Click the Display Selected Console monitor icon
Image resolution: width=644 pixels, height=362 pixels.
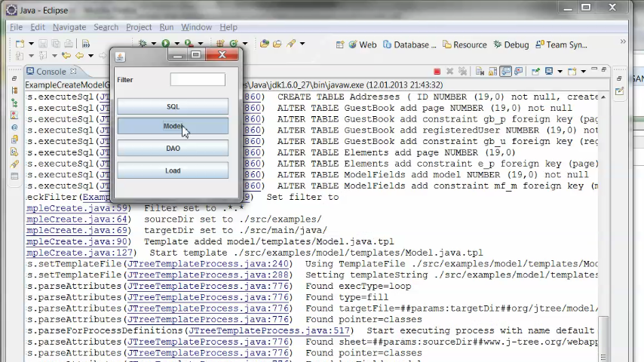tap(549, 72)
